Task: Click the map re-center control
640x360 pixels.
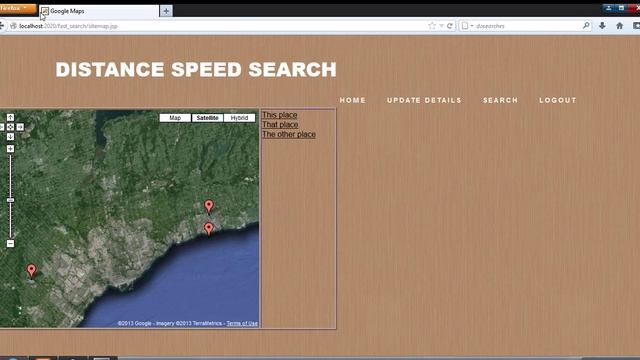Action: (10, 127)
